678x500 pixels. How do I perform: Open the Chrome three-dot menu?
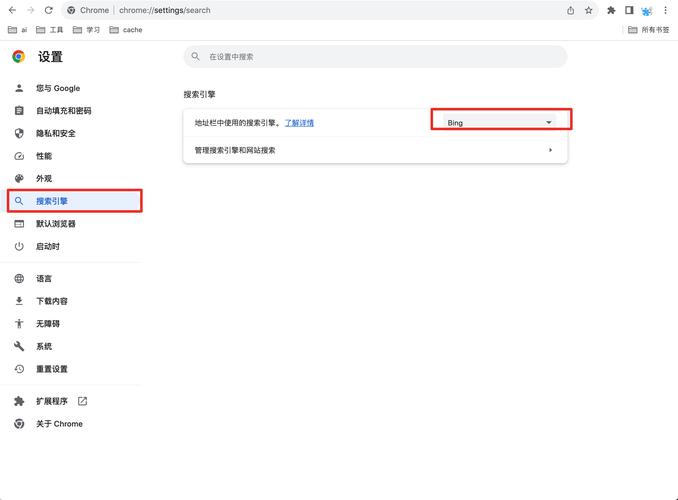click(x=665, y=10)
